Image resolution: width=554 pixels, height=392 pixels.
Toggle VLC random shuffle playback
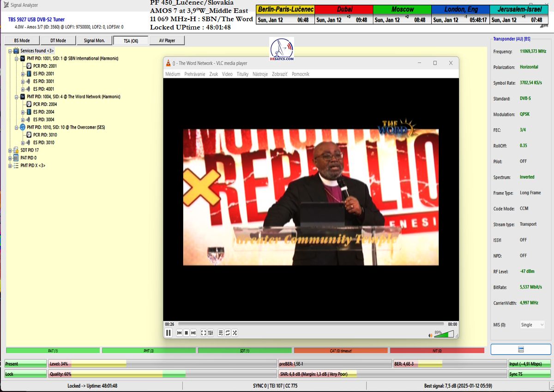pyautogui.click(x=235, y=333)
